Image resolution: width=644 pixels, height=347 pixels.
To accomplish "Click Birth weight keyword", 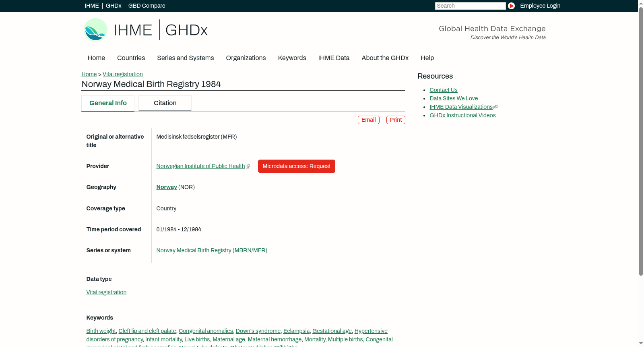I will coord(101,331).
